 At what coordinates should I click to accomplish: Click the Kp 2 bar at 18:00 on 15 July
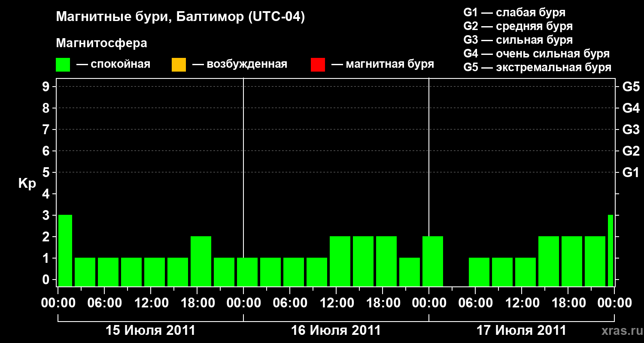[x=201, y=261]
